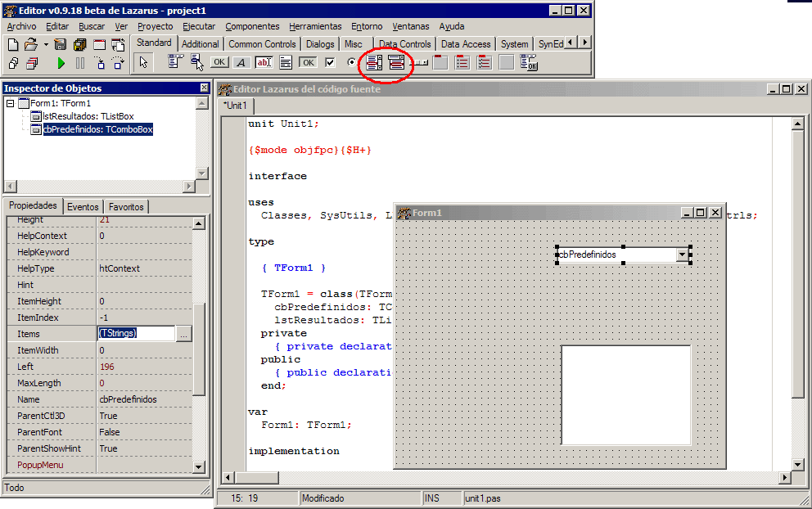Open the Ayuda menu
Screen dimensions: 812x509
click(x=452, y=26)
